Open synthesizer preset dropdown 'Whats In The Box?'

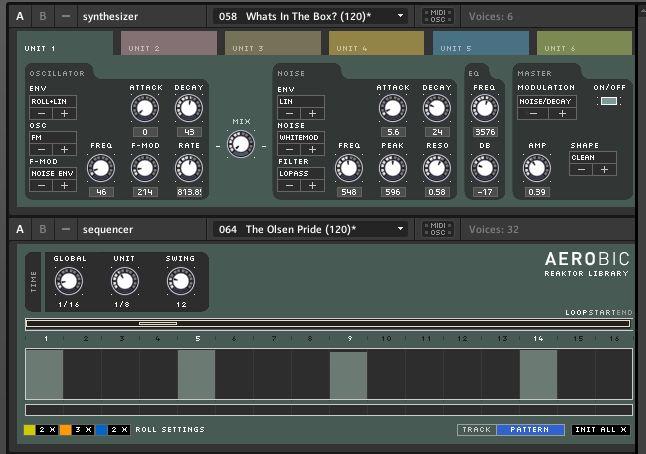click(311, 16)
